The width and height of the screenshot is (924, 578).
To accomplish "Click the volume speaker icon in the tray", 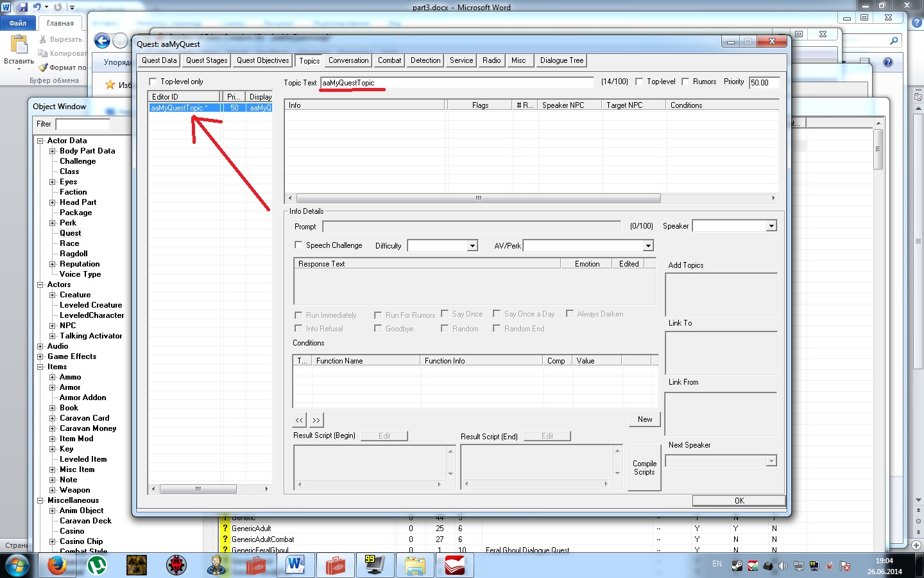I will coord(783,566).
